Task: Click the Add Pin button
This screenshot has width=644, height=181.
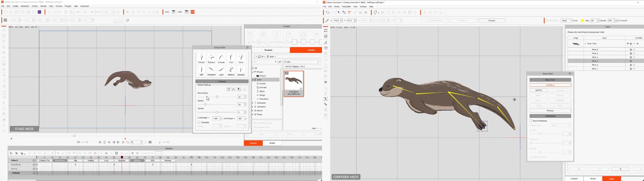Action: [538, 90]
